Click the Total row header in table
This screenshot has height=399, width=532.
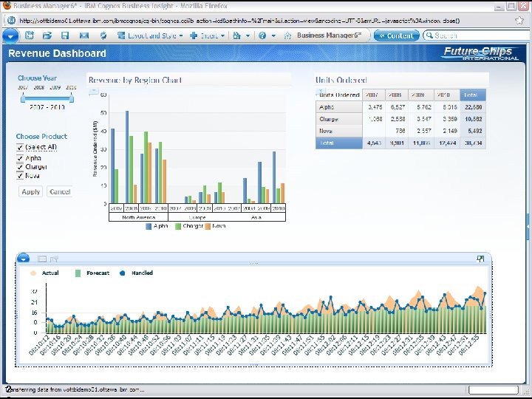339,143
